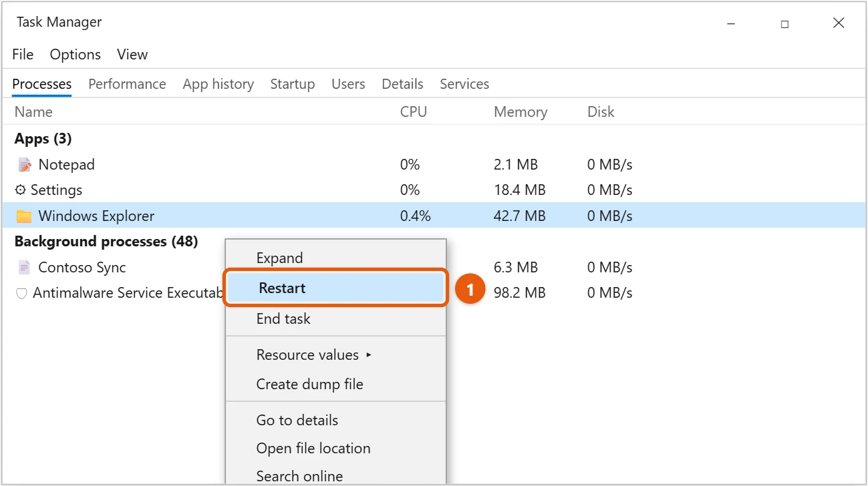Select Open file location entry

point(335,449)
